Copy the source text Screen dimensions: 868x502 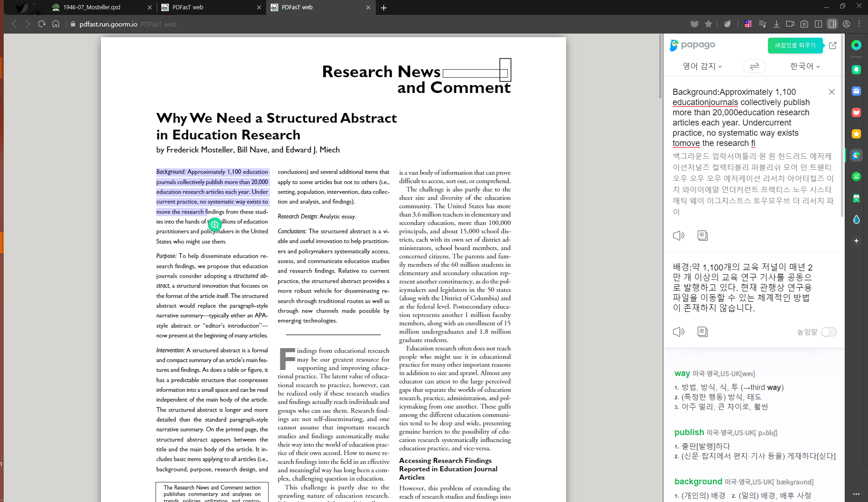pos(702,236)
